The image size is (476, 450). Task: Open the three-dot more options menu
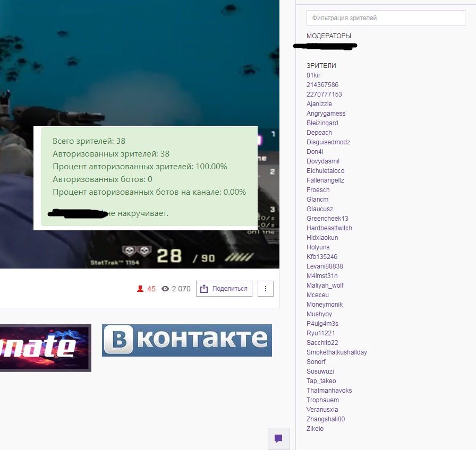coord(266,289)
